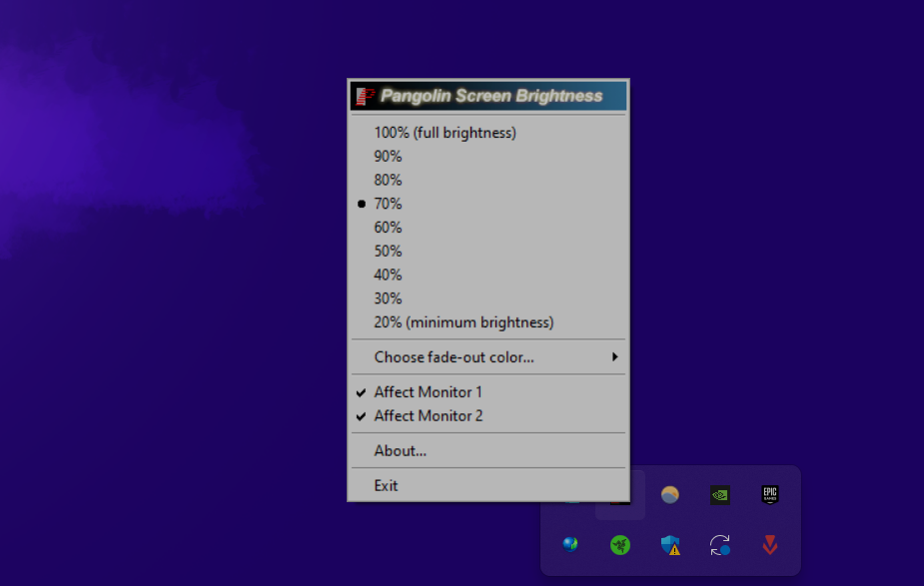Pick the 90% brightness level

click(388, 157)
